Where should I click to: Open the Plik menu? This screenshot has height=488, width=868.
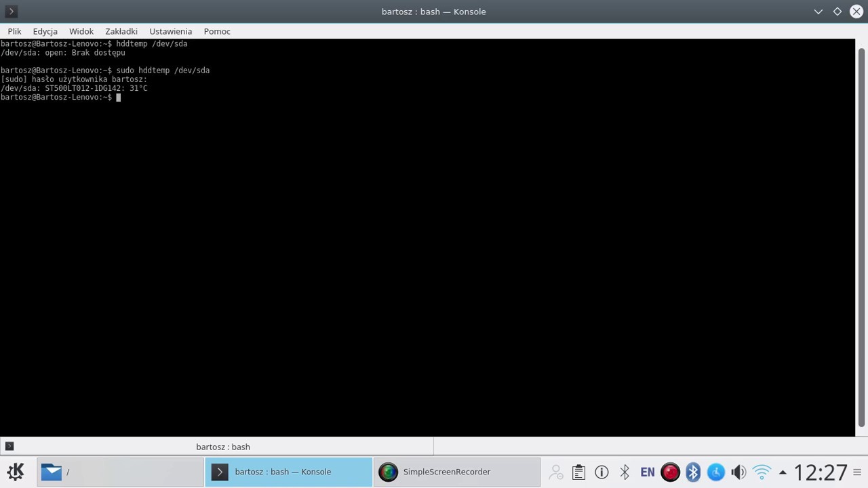click(14, 31)
